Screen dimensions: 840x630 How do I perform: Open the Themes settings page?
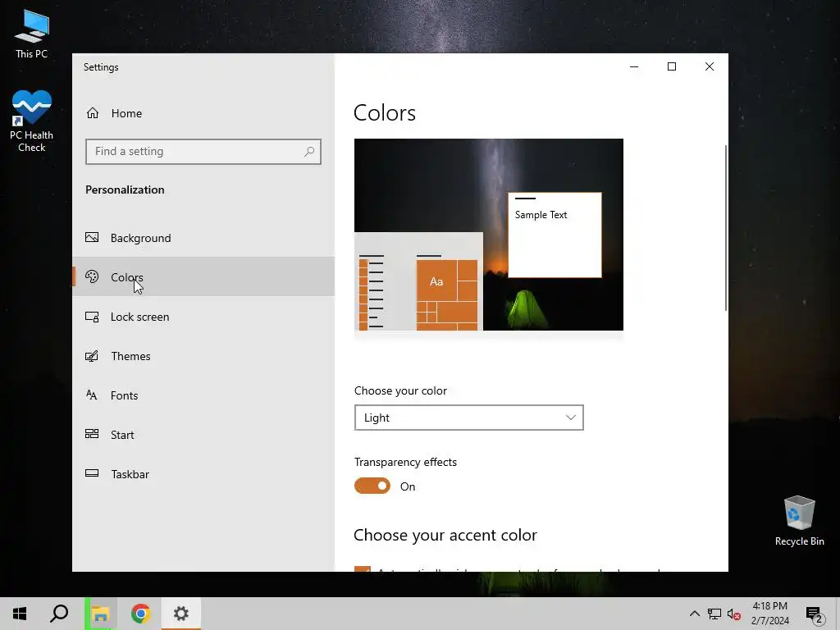(x=203, y=356)
